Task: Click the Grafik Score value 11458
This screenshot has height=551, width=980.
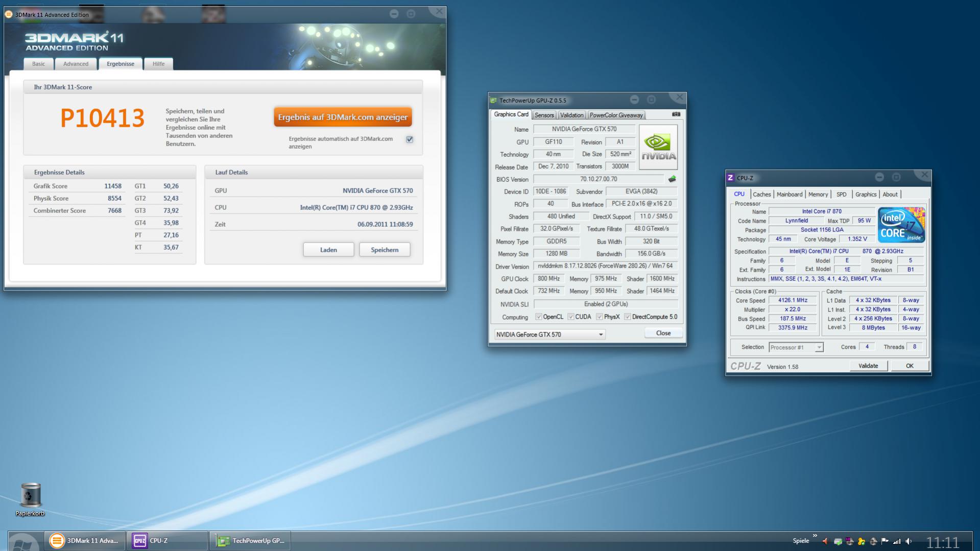Action: coord(113,186)
